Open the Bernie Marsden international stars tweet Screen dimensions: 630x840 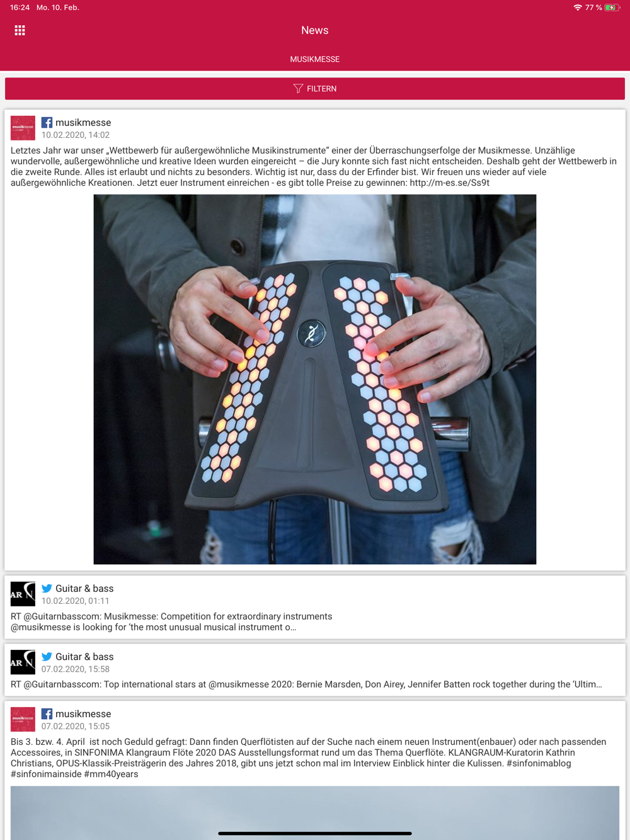pos(306,684)
